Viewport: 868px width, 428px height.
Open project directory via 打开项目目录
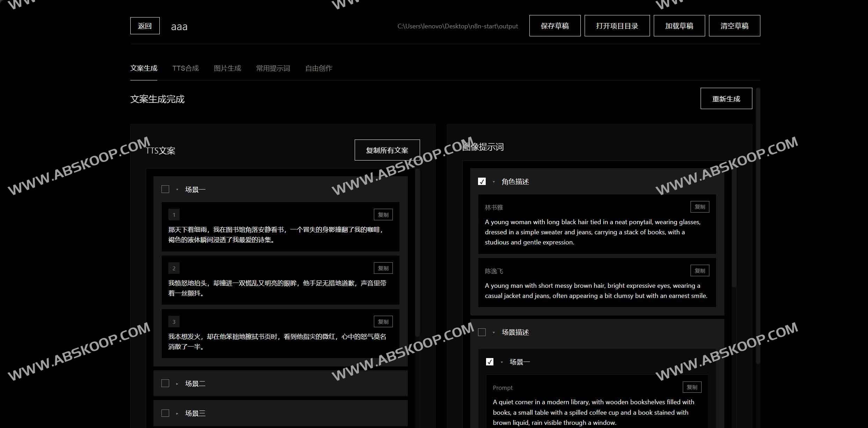(617, 26)
